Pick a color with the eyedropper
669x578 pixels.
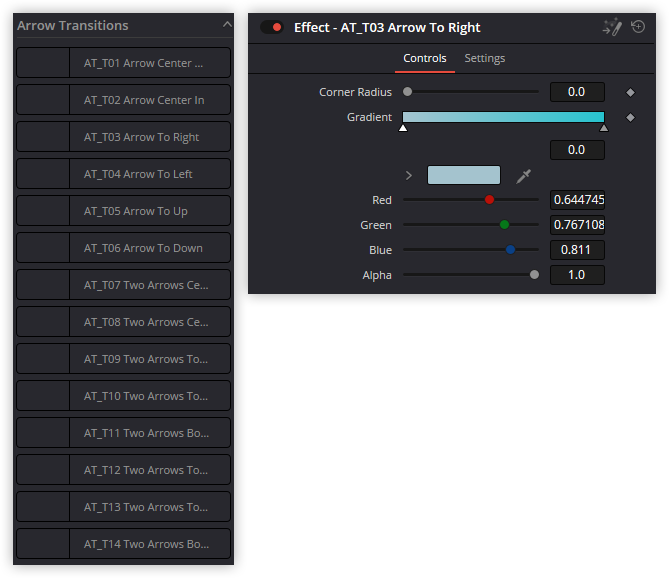(523, 176)
